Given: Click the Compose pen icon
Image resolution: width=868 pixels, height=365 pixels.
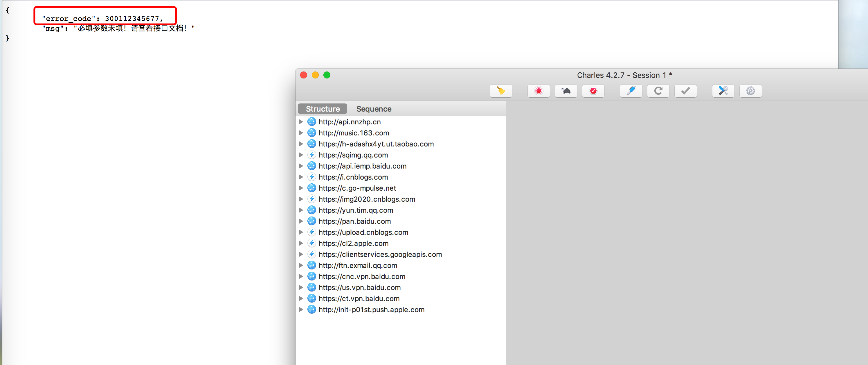Looking at the screenshot, I should point(631,91).
